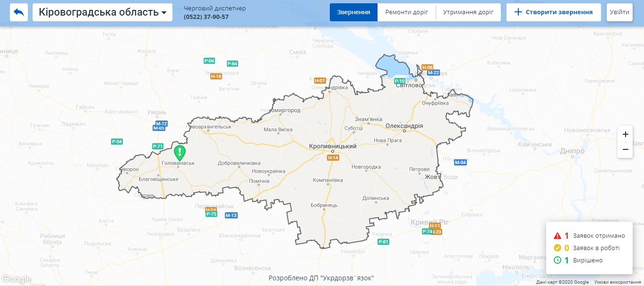
Task: Switch to the Ремонти доріг tab
Action: (407, 12)
